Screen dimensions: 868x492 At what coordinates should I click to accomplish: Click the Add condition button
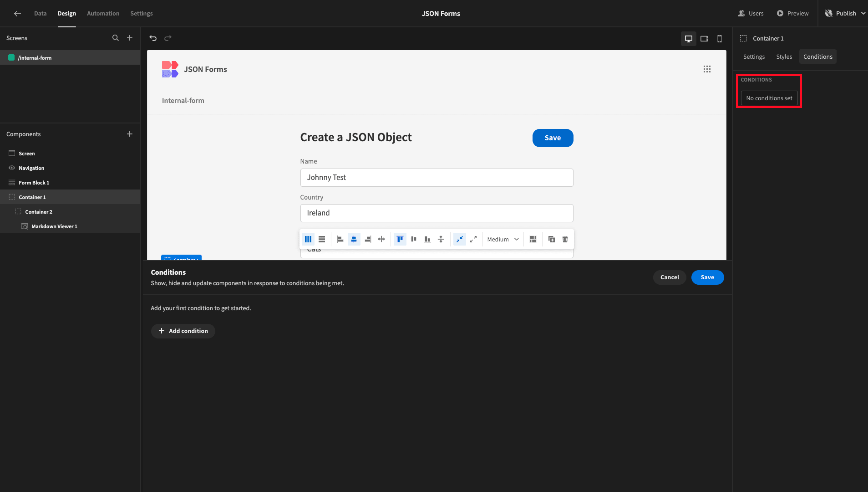click(183, 331)
